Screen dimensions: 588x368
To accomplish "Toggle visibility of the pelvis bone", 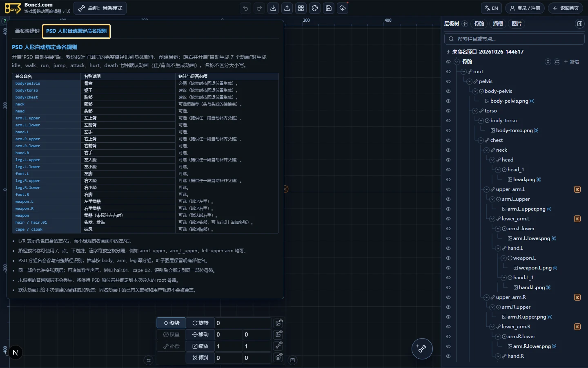I will [448, 81].
